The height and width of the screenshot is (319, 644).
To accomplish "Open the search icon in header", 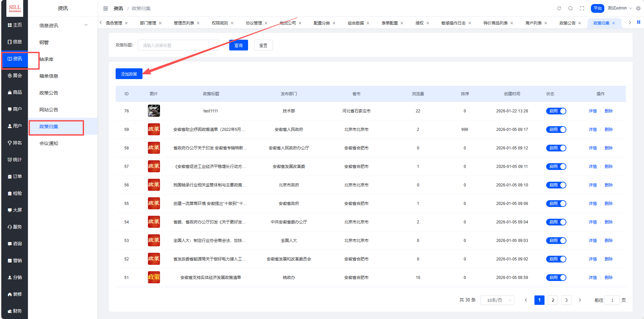I will [570, 8].
